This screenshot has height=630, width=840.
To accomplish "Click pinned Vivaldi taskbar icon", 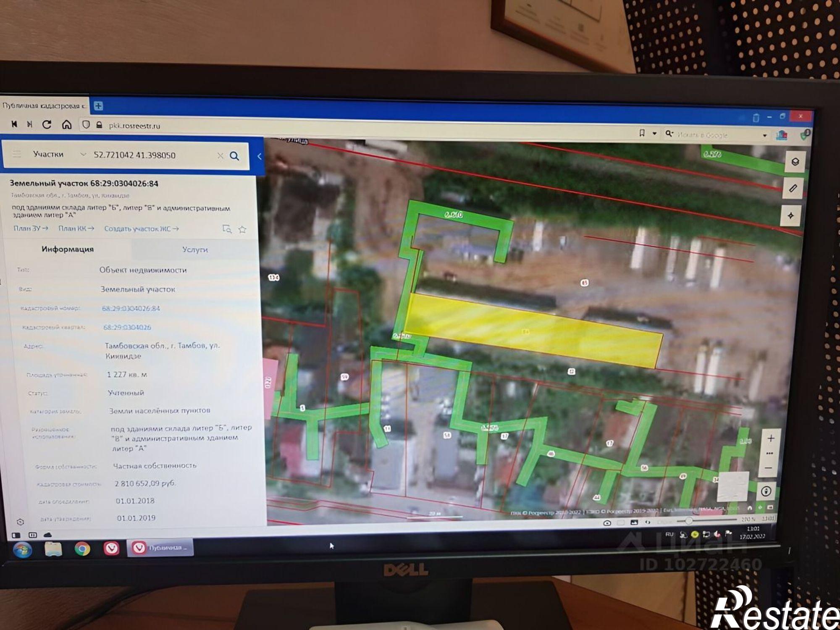I will [111, 549].
